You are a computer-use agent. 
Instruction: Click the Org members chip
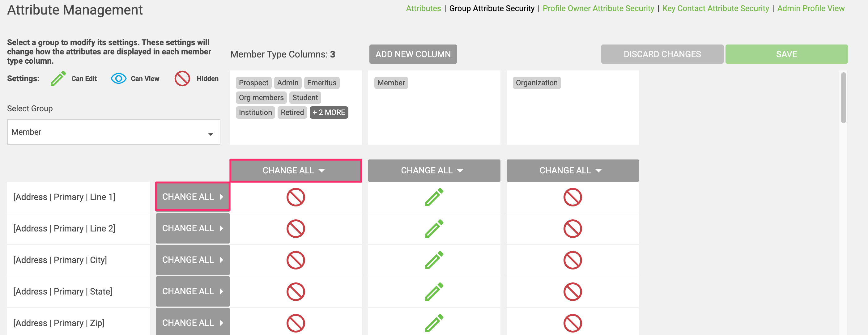coord(261,98)
